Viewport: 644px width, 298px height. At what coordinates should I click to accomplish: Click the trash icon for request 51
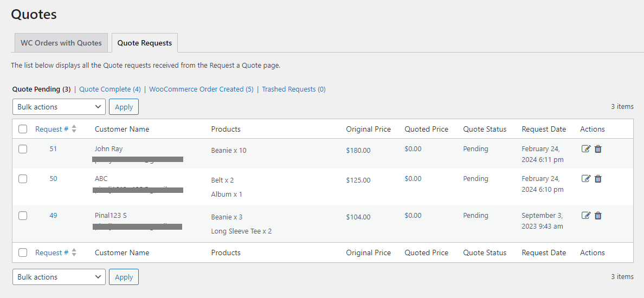click(x=598, y=149)
